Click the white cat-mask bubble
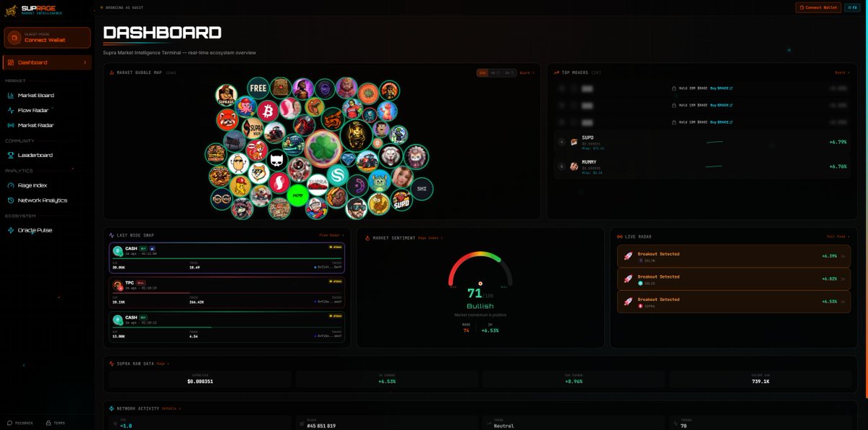Screen dimensions: 868x430 (x=277, y=160)
